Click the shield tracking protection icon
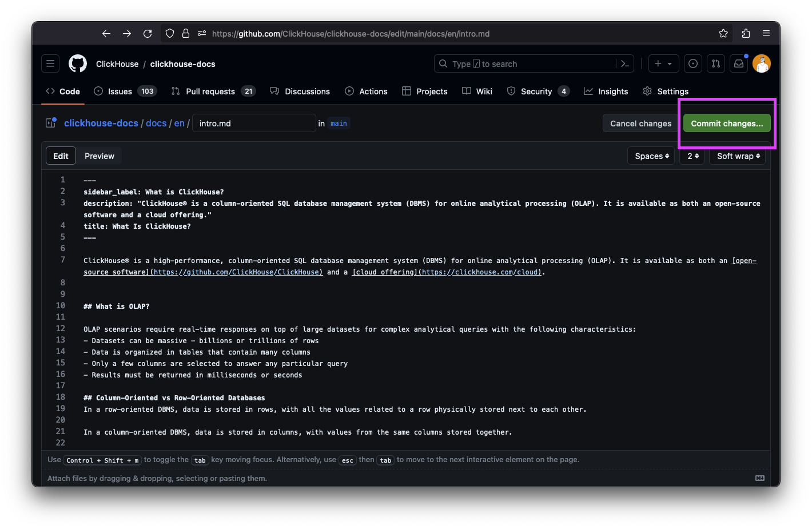The image size is (812, 529). click(x=170, y=34)
